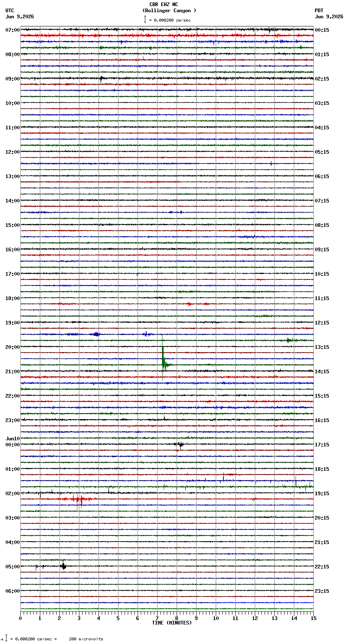Click the '08:00' UTC time label
Viewport: 346px width, 644px height.
[13, 54]
